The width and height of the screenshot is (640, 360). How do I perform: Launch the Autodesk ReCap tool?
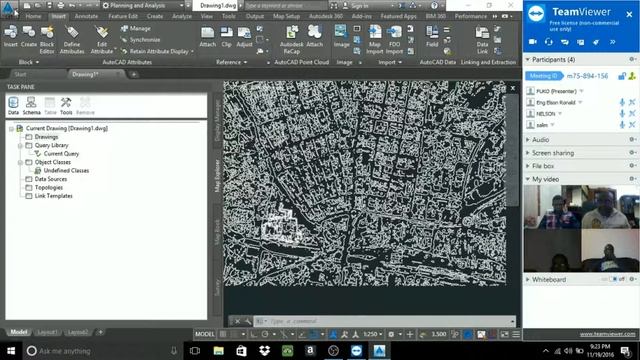(x=292, y=40)
